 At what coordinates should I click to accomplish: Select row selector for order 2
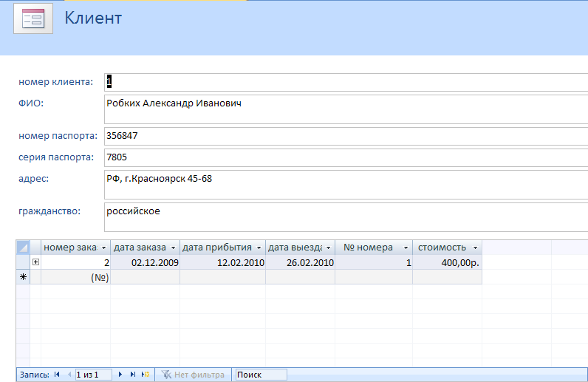(x=23, y=262)
